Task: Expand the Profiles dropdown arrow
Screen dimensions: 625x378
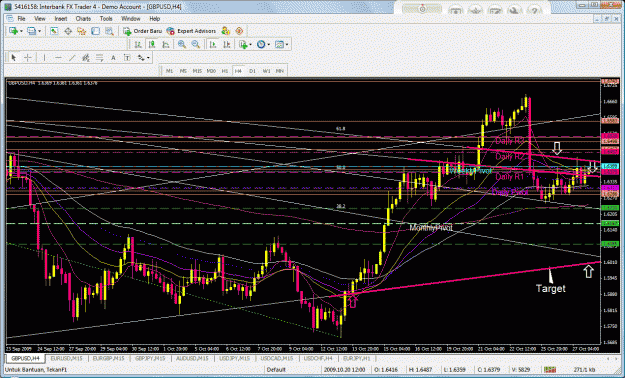Action: pos(39,31)
